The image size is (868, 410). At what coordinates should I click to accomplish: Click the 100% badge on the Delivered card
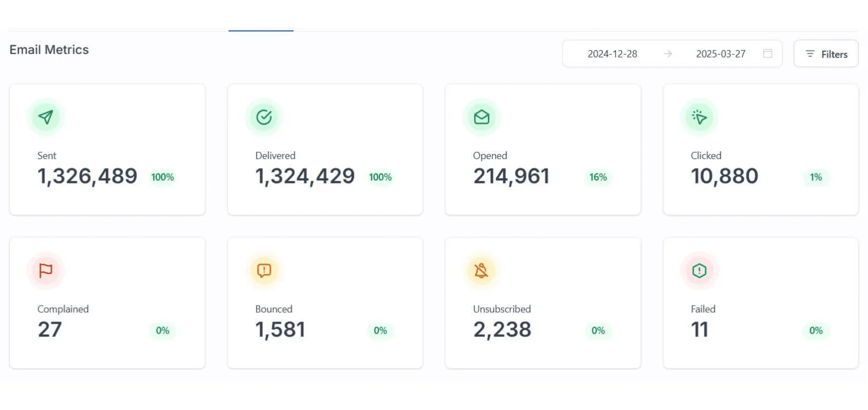coord(381,177)
